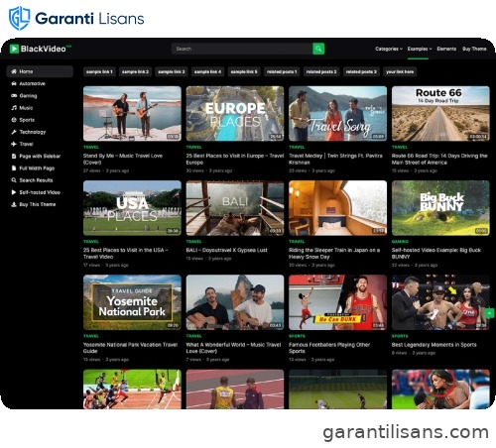
Task: Open the Buy Theme menu item
Action: [x=474, y=49]
